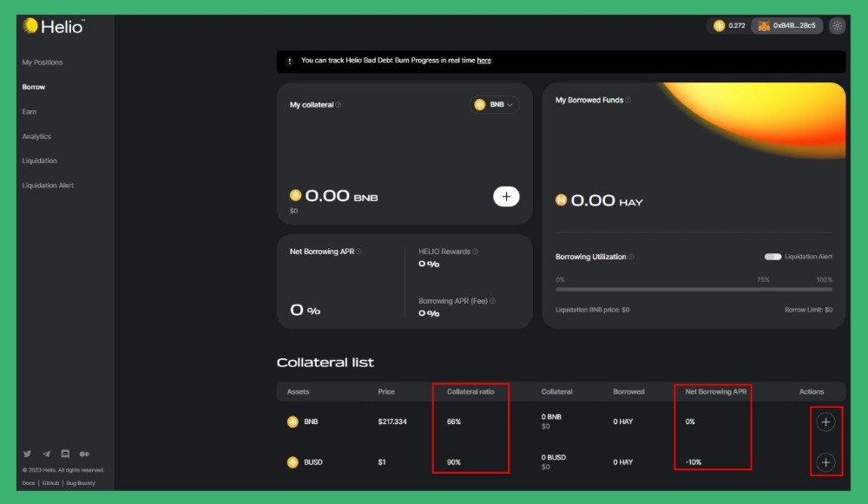Click the Borrow Limit: $0 text
The height and width of the screenshot is (504, 868).
click(808, 310)
